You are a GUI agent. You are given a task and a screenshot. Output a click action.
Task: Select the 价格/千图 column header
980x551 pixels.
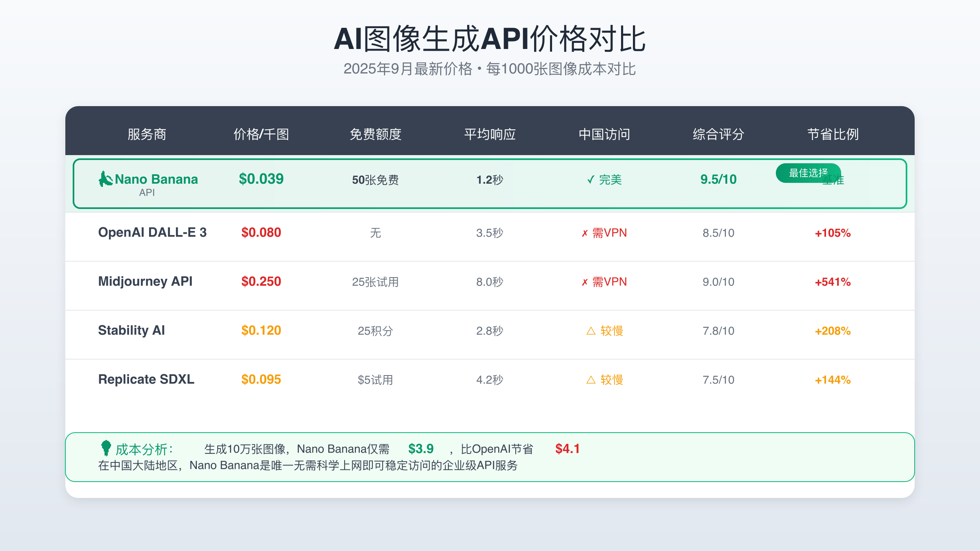pos(261,134)
